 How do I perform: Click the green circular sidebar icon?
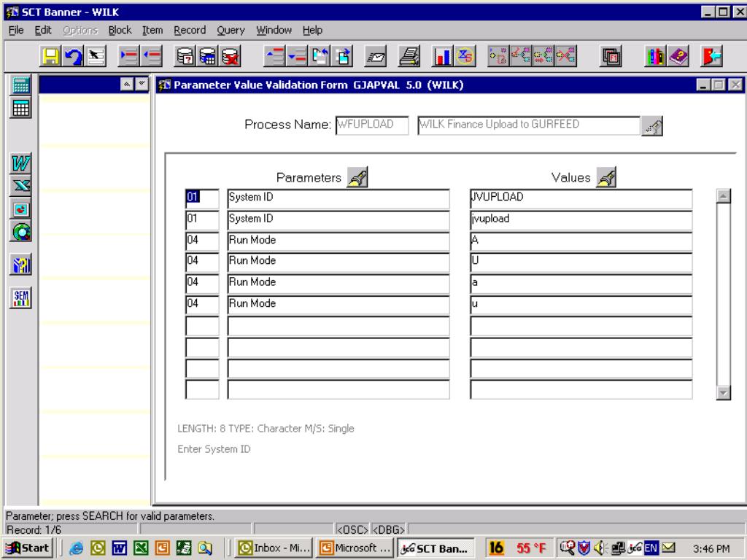coord(21,232)
